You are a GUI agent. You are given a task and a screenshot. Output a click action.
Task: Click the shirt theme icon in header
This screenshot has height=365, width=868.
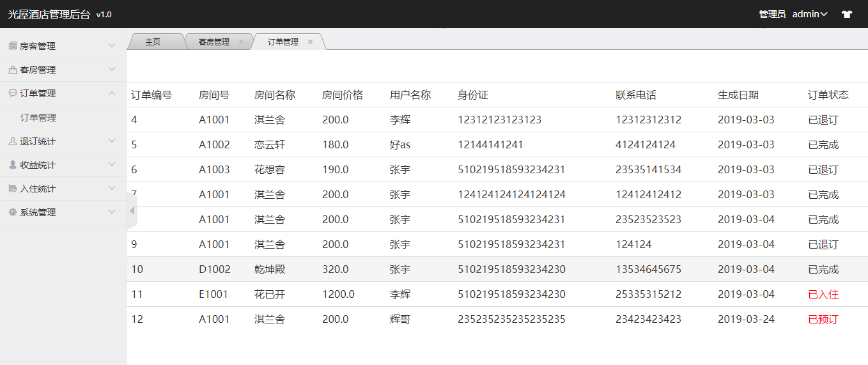847,14
